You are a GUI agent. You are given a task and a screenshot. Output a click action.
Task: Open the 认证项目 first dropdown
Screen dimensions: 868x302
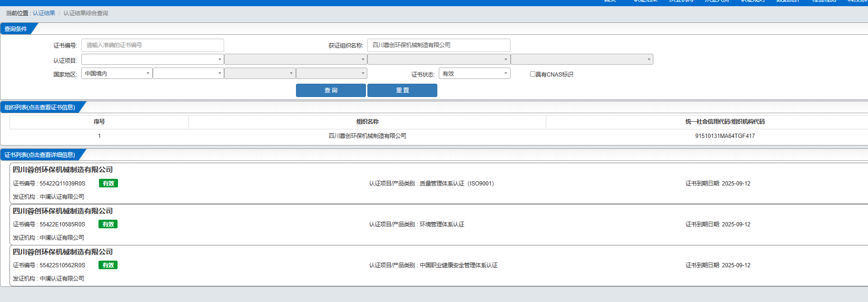click(153, 59)
